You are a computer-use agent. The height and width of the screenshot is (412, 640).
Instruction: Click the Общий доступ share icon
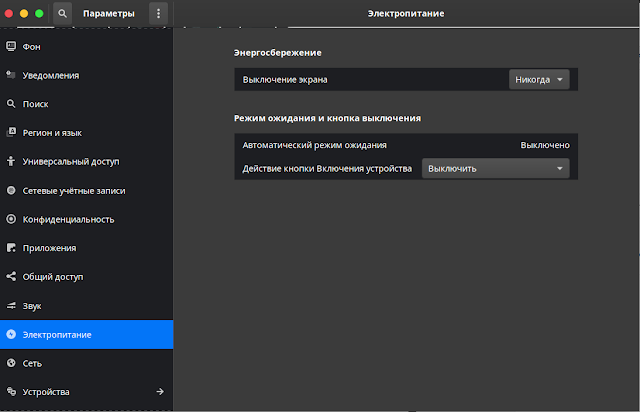11,276
